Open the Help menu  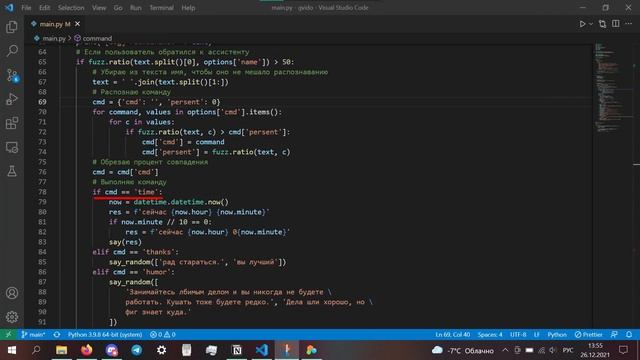[188, 8]
